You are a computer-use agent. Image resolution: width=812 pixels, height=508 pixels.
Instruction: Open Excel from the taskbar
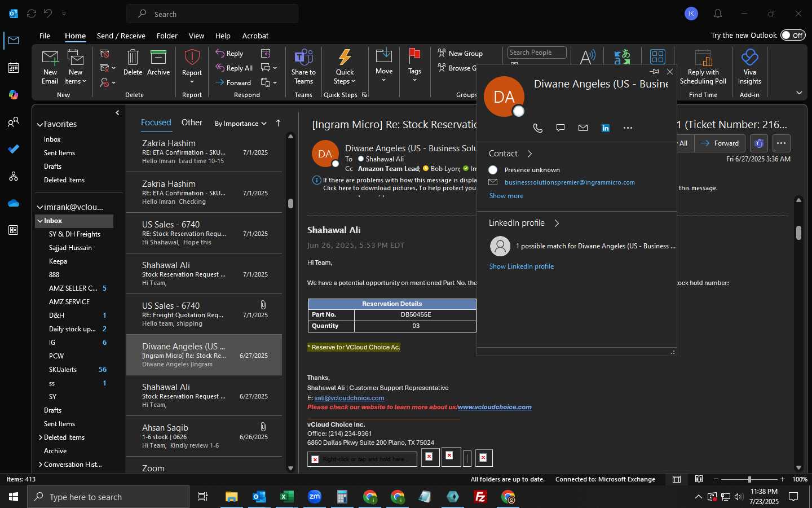pyautogui.click(x=287, y=497)
